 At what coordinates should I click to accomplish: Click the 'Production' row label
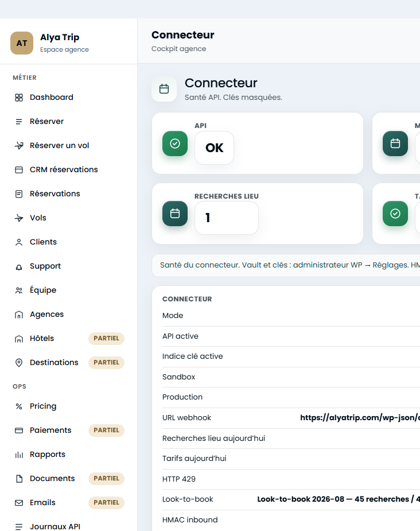click(x=182, y=397)
